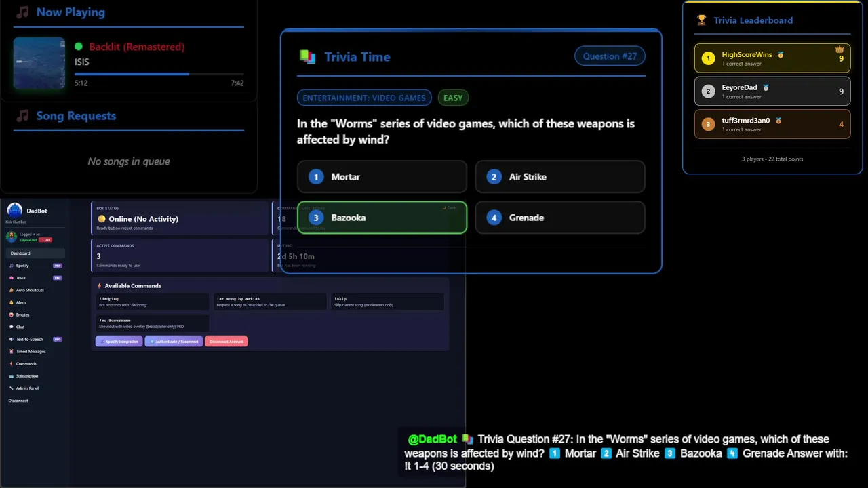Image resolution: width=868 pixels, height=488 pixels.
Task: Click the Emotes face icon in sidebar
Action: point(11,314)
